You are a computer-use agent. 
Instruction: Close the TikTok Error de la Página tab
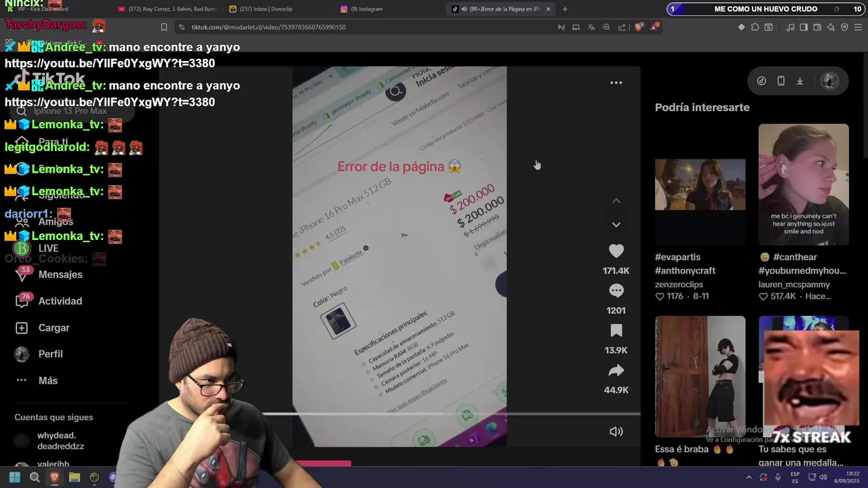tap(548, 9)
